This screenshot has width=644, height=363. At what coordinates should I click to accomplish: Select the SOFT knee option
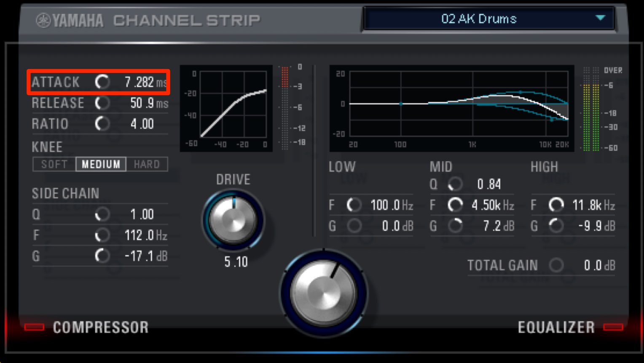[54, 164]
